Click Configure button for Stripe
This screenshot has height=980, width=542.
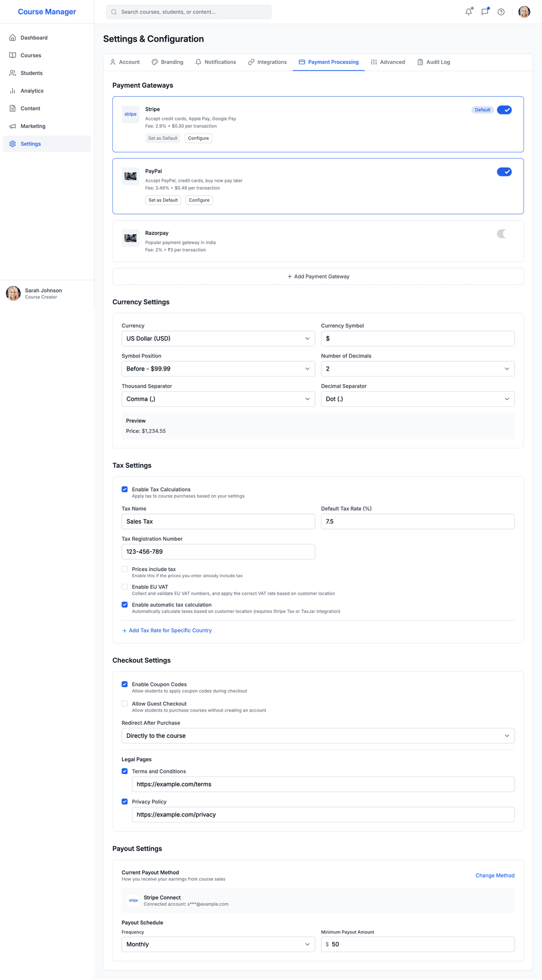tap(198, 138)
